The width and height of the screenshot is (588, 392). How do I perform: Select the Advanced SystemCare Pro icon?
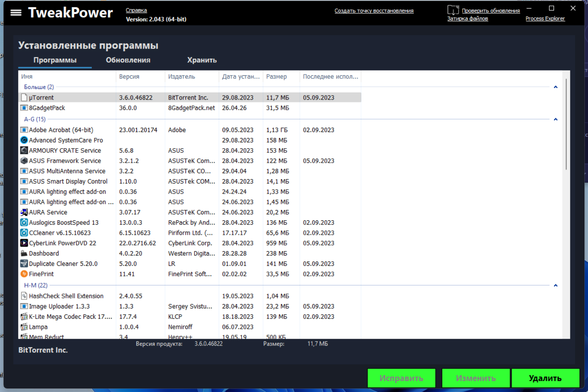coord(24,140)
